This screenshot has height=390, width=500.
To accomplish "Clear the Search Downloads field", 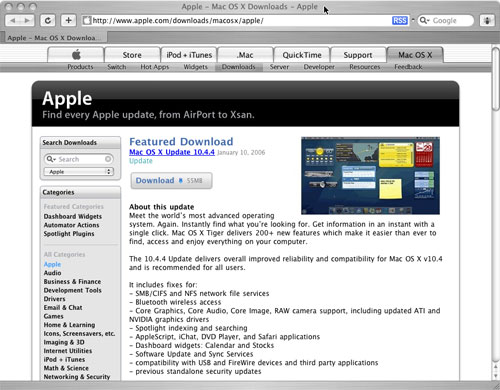I will coord(108,159).
